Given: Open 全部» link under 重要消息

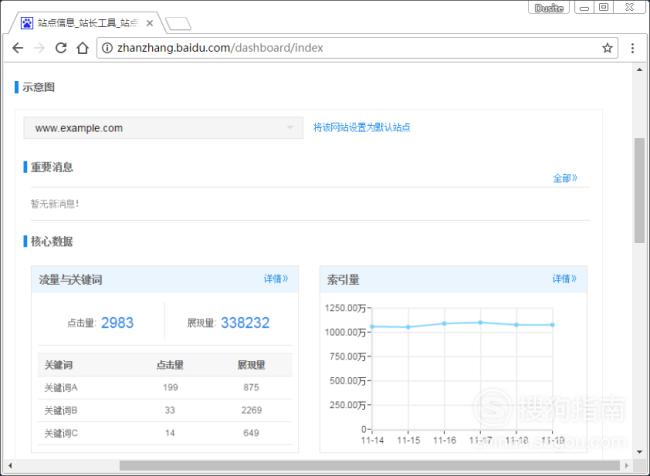Looking at the screenshot, I should 565,178.
